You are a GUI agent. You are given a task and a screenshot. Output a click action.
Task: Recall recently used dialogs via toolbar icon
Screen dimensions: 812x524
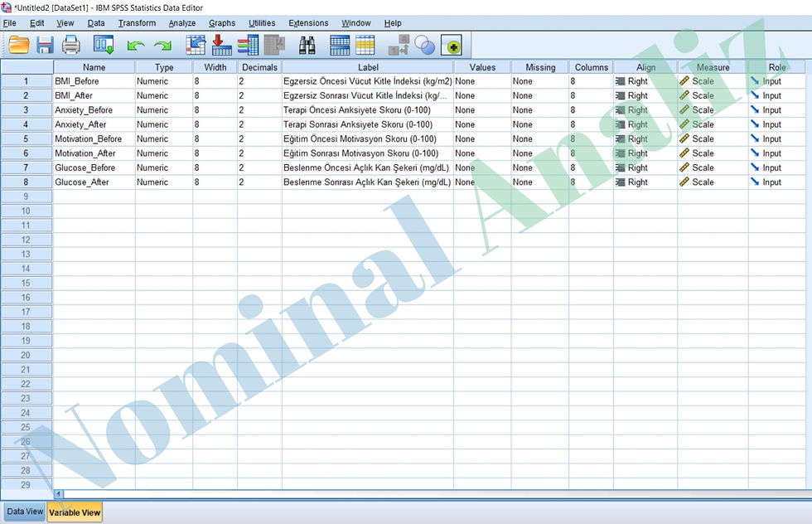coord(104,45)
